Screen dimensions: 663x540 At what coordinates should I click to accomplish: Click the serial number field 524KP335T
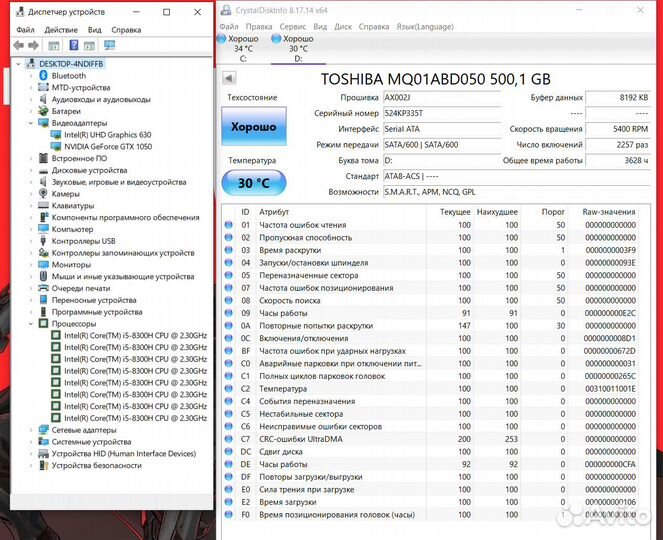pyautogui.click(x=442, y=113)
